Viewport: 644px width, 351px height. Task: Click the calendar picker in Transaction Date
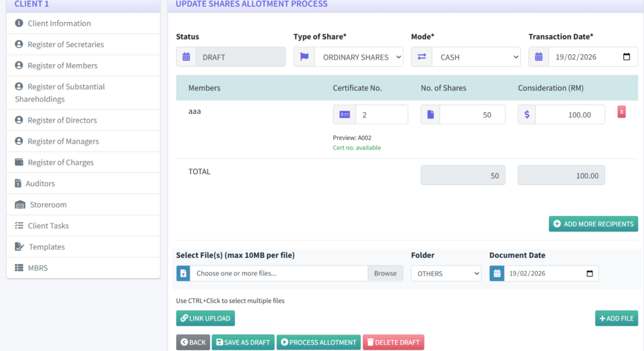point(626,57)
